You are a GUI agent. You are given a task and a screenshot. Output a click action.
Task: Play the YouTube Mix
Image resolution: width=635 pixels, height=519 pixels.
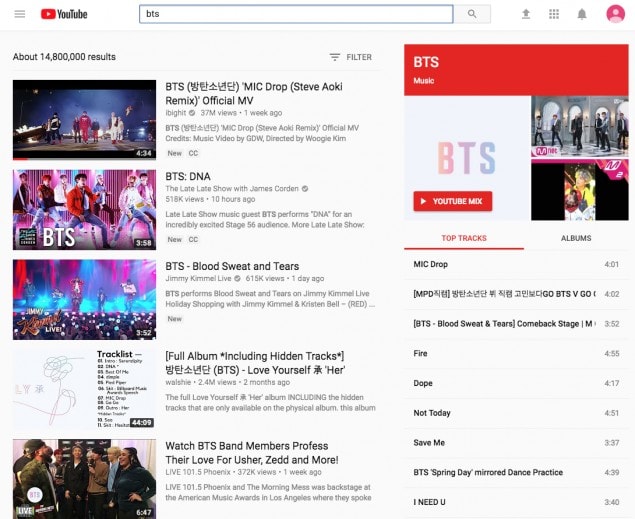coord(452,201)
